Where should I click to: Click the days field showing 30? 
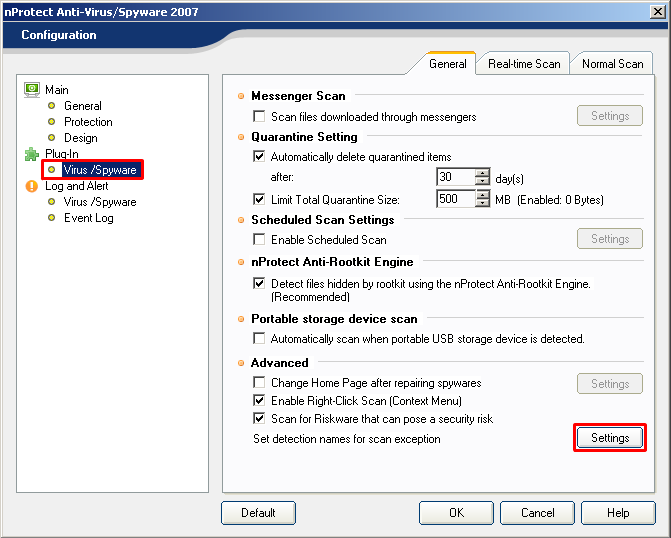456,177
